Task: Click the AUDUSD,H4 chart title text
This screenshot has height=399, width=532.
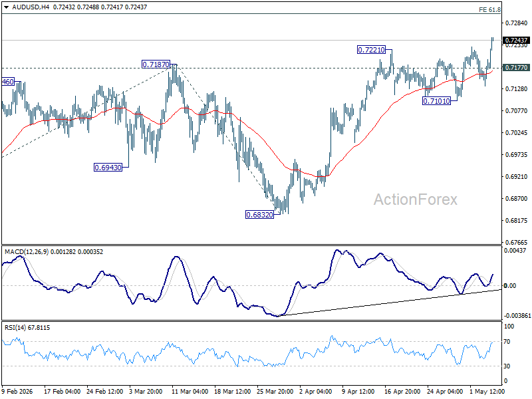Action: pyautogui.click(x=31, y=7)
